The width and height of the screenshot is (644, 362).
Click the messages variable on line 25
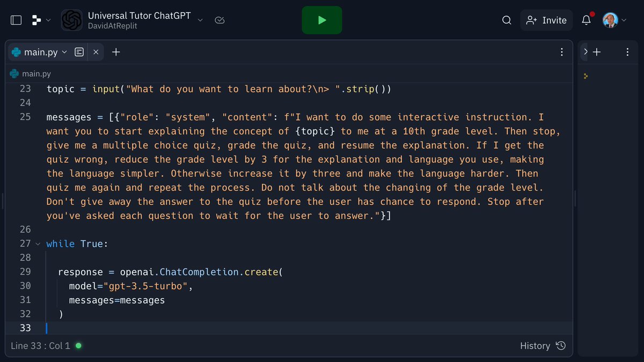point(69,117)
